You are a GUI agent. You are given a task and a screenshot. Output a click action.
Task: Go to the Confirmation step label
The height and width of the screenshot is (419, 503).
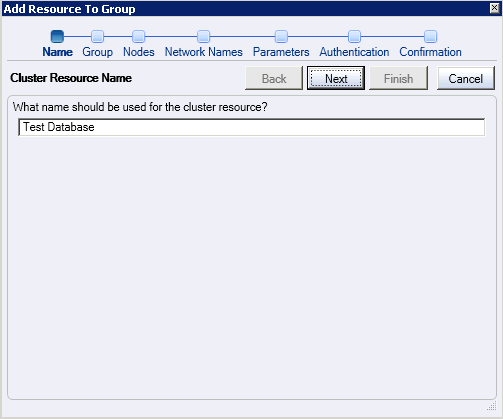tap(430, 52)
